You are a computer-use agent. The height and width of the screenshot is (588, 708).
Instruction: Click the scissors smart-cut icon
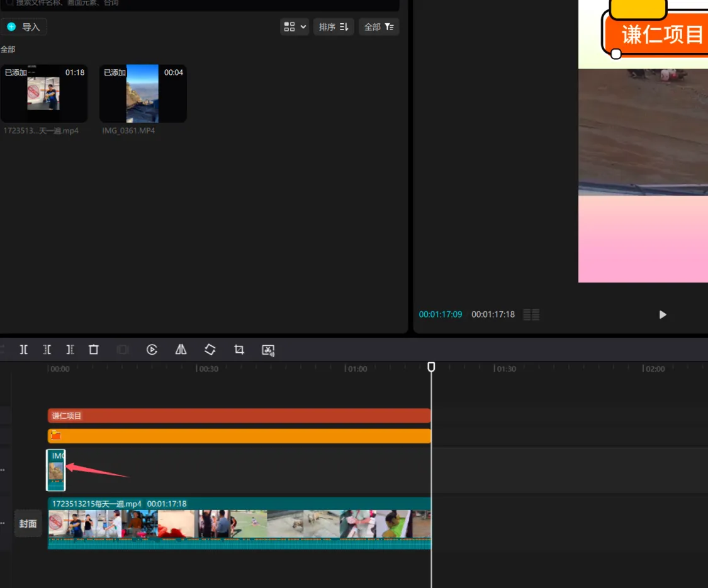269,350
